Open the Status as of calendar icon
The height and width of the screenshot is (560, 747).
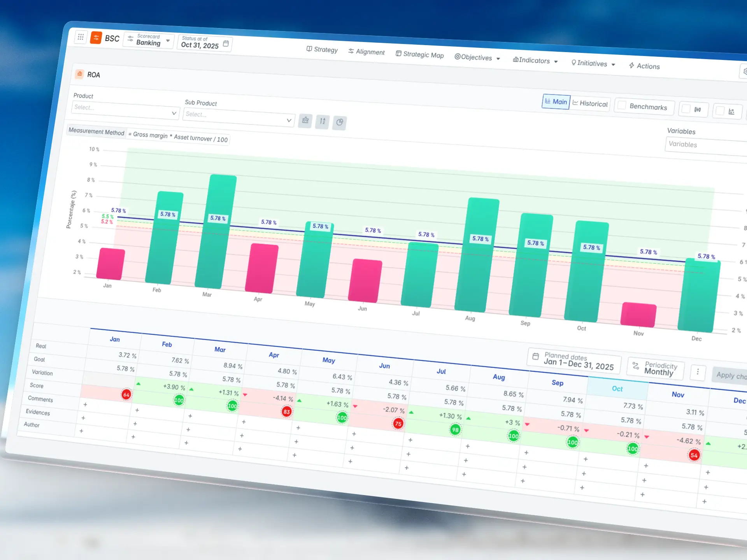[x=226, y=44]
